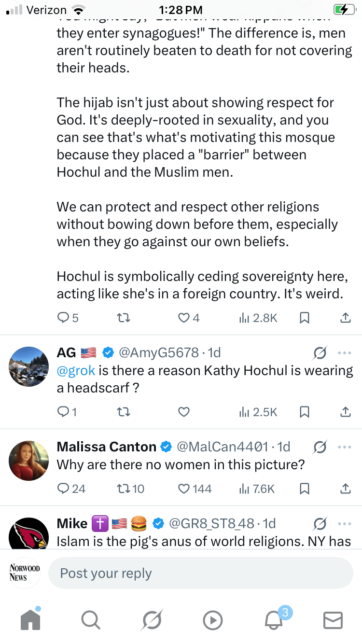Screen dimensions: 362x644
Task: Open more options on Malissa Canton's tweet
Action: [x=345, y=447]
